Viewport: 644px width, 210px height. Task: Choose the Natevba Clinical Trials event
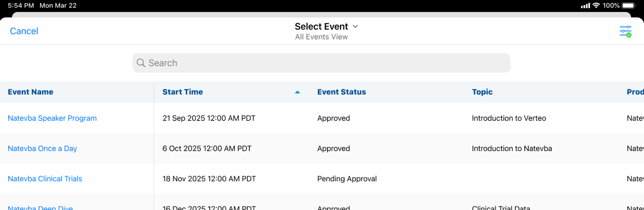click(x=45, y=179)
